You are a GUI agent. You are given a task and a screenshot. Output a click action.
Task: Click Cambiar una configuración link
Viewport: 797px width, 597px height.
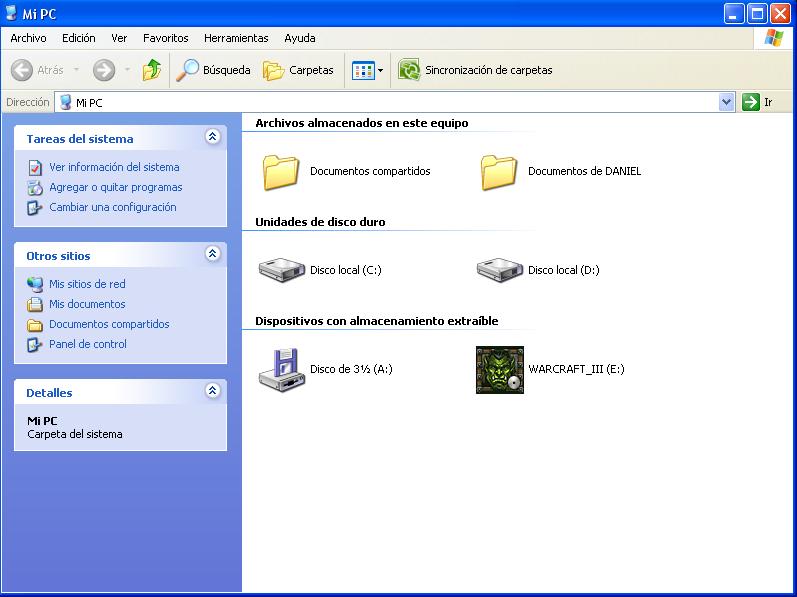coord(113,207)
